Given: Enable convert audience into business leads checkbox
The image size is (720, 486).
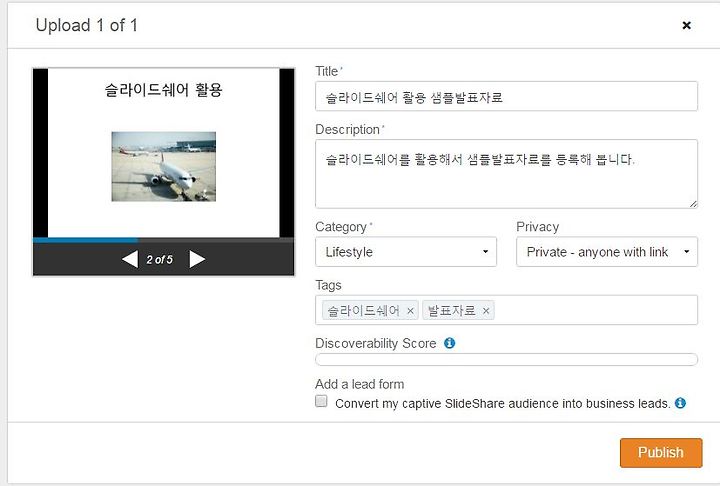Looking at the screenshot, I should point(321,401).
